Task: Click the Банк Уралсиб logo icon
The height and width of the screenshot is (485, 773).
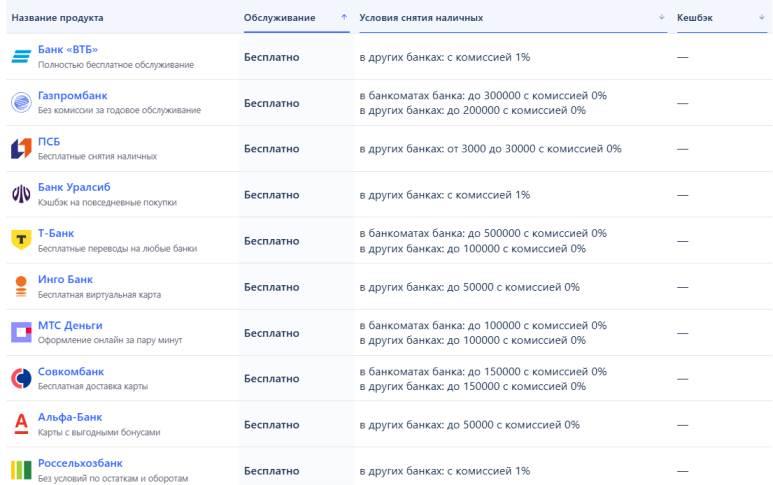Action: (21, 195)
